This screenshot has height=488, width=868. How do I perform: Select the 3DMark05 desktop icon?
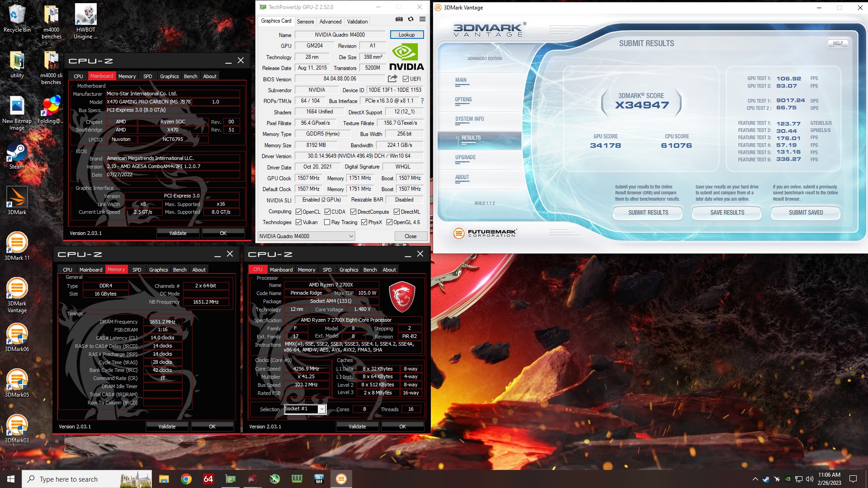coord(17,383)
